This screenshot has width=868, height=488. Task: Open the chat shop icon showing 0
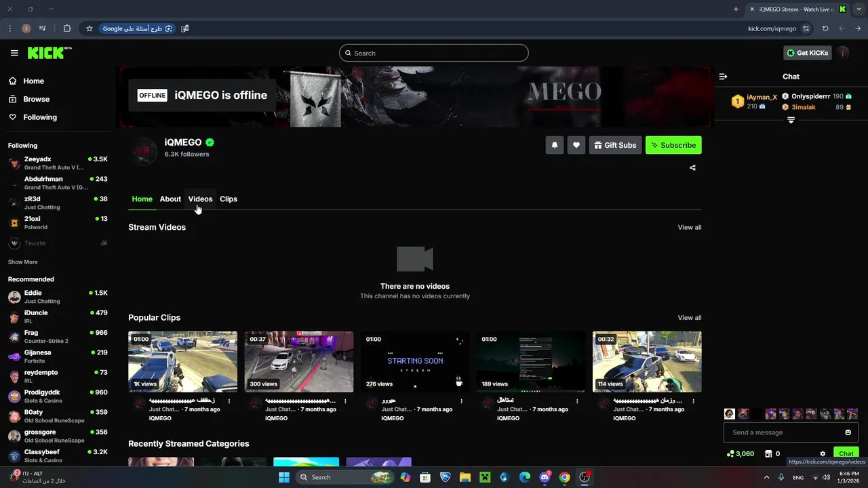[768, 454]
